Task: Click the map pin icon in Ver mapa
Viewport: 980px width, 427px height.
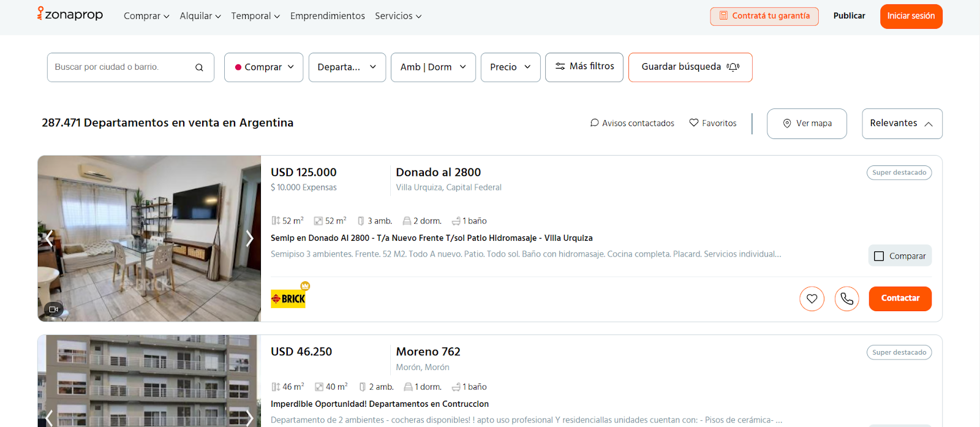Action: pyautogui.click(x=787, y=124)
